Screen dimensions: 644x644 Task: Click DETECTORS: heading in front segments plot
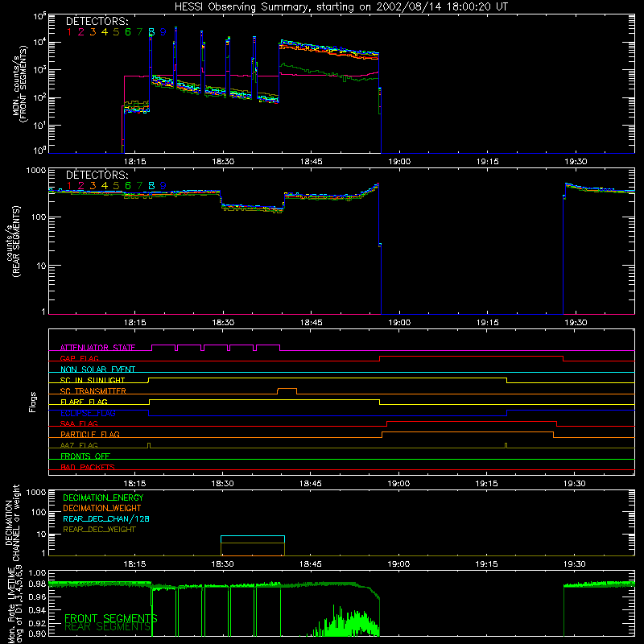click(x=97, y=22)
